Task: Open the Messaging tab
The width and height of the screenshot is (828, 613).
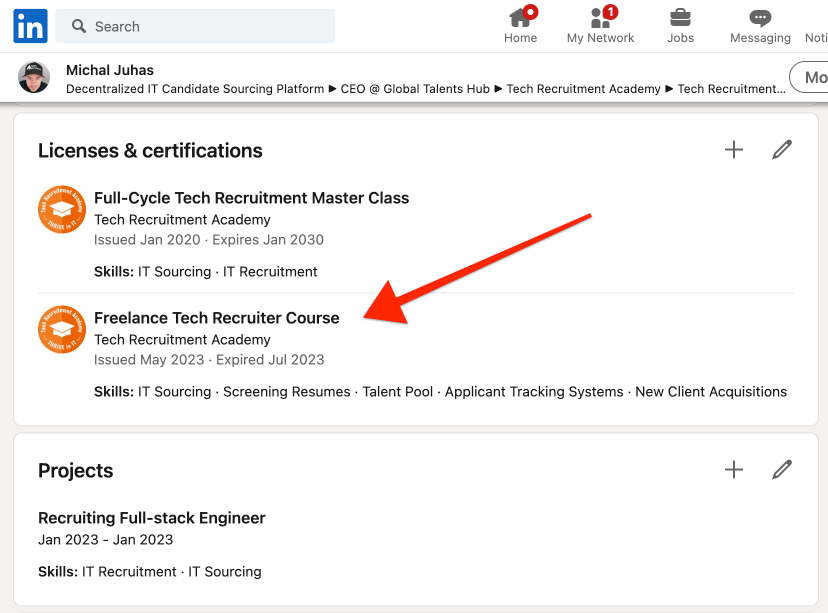Action: (x=760, y=25)
